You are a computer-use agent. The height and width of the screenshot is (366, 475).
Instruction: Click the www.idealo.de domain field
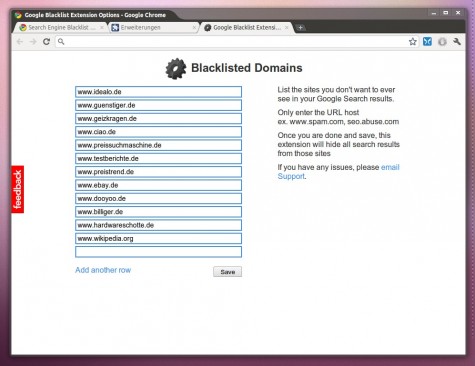click(158, 92)
